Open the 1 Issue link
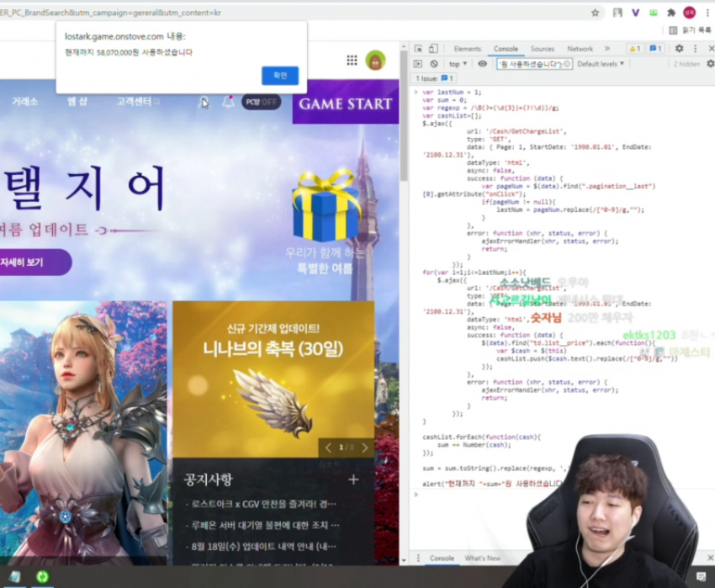The width and height of the screenshot is (715, 588). (434, 78)
